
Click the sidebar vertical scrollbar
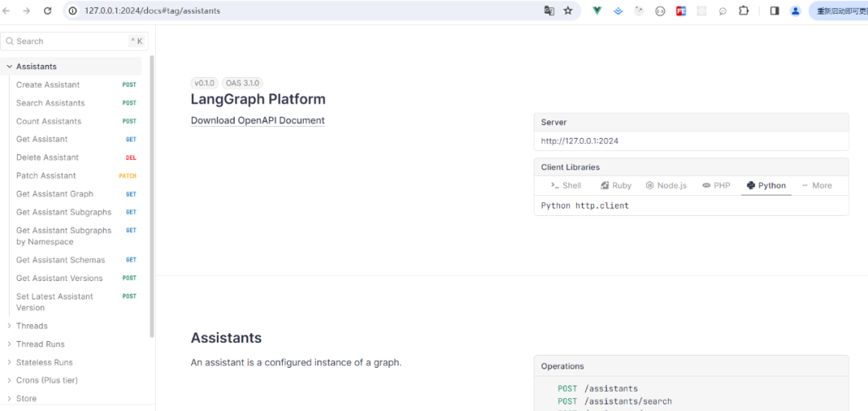[152, 197]
